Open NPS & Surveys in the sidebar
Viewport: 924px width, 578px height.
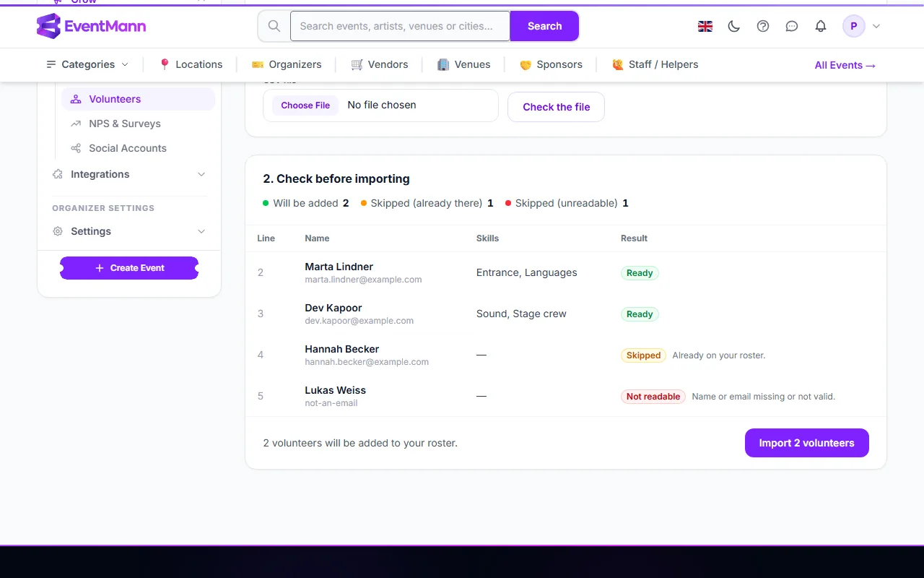[x=138, y=124]
